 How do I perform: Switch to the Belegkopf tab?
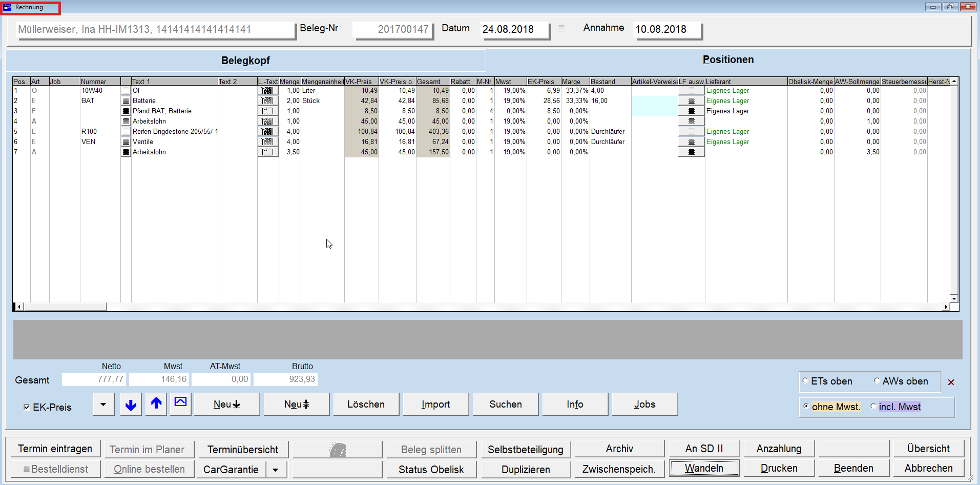click(245, 60)
